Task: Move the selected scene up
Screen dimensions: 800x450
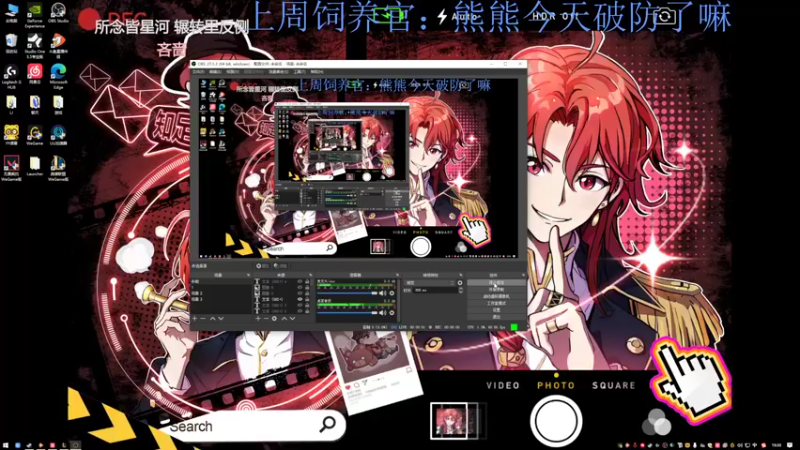Action: click(x=213, y=318)
